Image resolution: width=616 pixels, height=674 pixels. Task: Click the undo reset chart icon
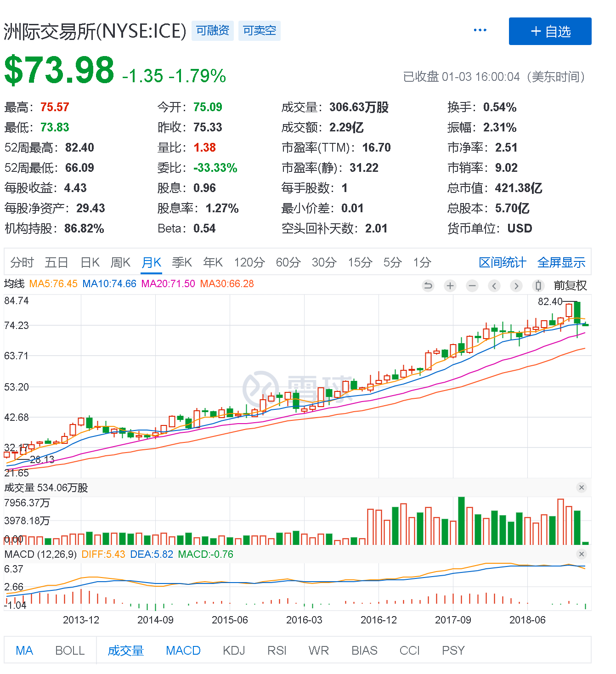(x=428, y=286)
